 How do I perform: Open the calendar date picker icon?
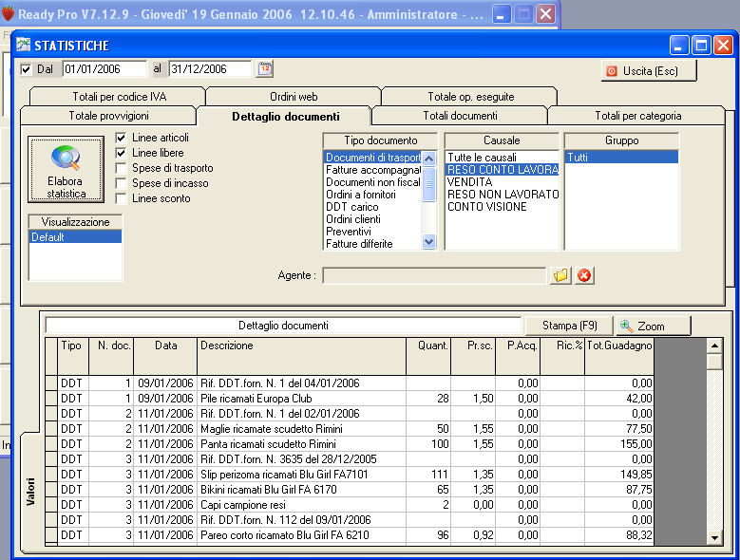point(265,69)
